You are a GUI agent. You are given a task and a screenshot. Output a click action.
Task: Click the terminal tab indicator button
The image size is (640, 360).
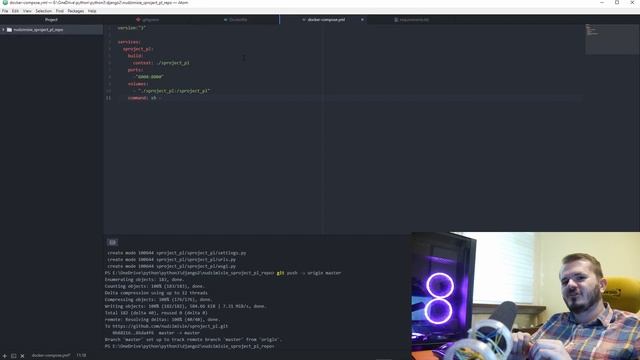(x=112, y=242)
